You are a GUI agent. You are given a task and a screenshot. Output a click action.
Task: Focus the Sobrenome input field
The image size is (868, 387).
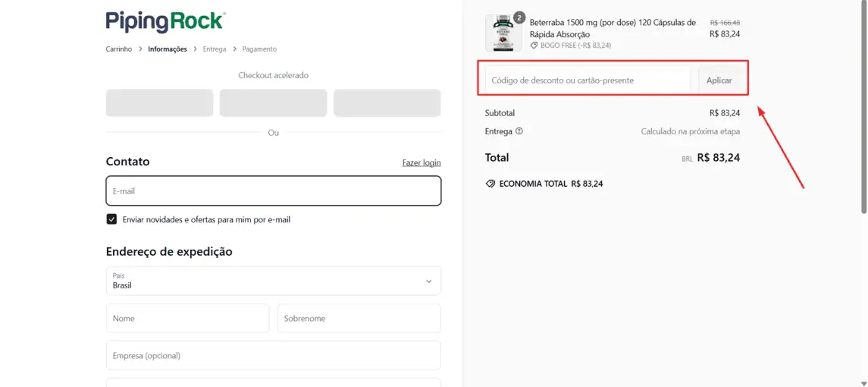point(359,318)
